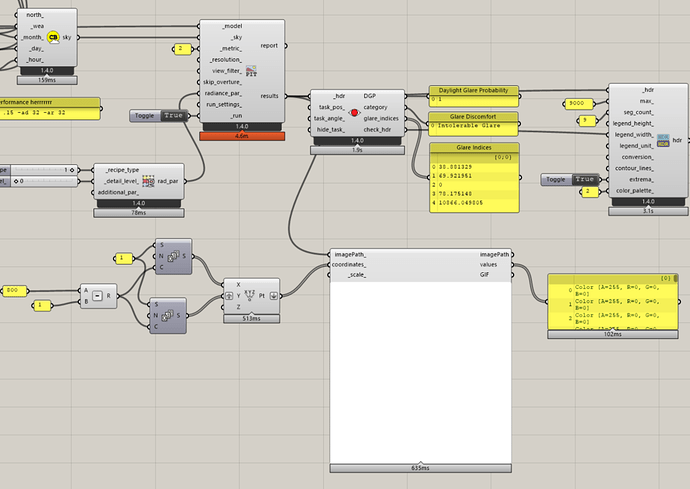690x489 pixels.
Task: Click the first Color A=255 row in panel
Action: pos(618,290)
